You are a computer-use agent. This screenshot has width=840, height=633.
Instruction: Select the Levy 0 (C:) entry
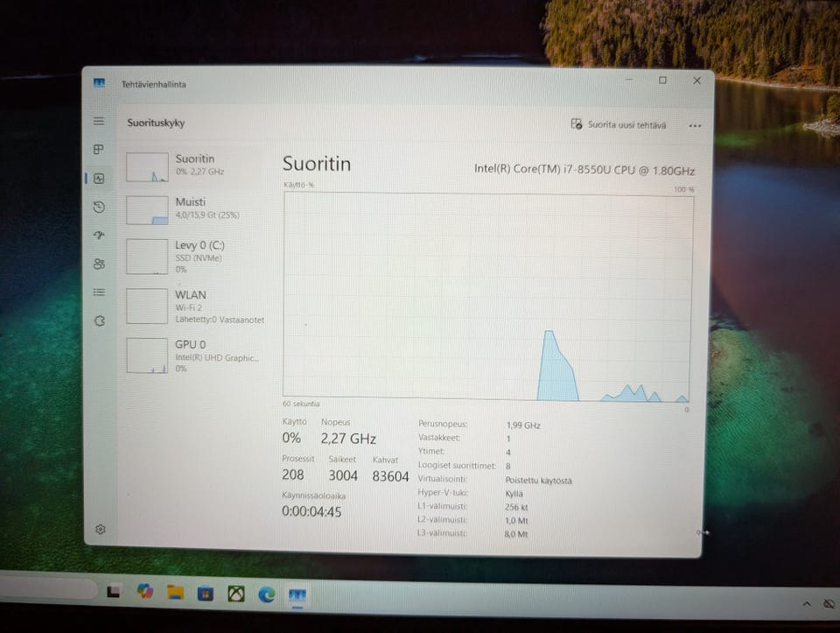pos(195,257)
